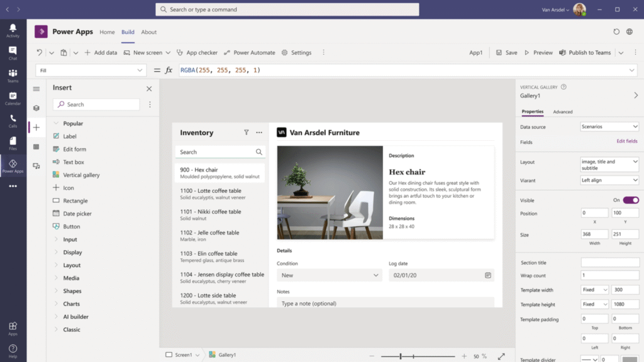This screenshot has height=362, width=644.
Task: Close the Insert panel
Action: pyautogui.click(x=149, y=89)
